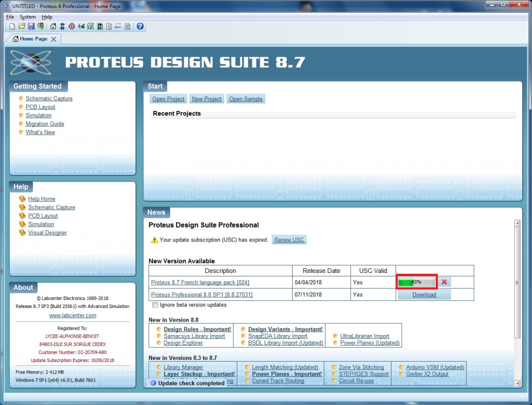Click the Open Project folder icon
The width and height of the screenshot is (532, 405).
pos(21,27)
